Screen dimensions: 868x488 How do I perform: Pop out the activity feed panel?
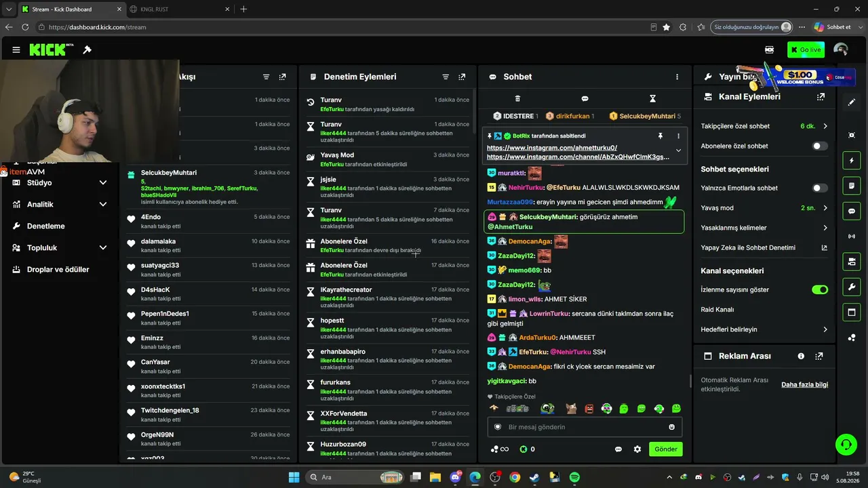[283, 77]
